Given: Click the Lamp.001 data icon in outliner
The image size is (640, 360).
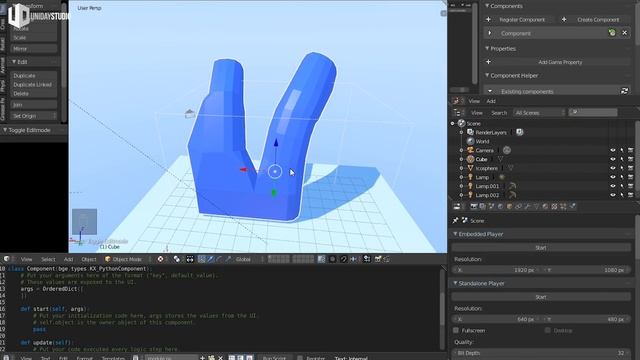Looking at the screenshot, I should click(512, 186).
